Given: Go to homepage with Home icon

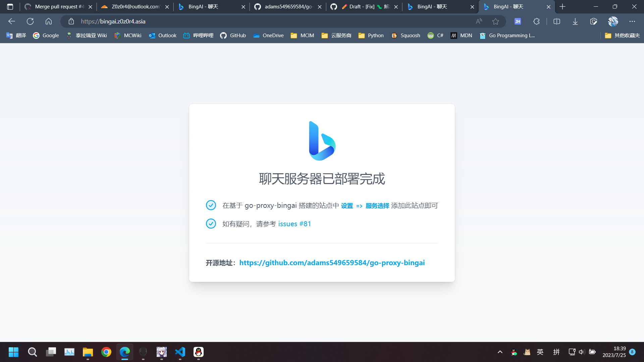Looking at the screenshot, I should pos(49,21).
